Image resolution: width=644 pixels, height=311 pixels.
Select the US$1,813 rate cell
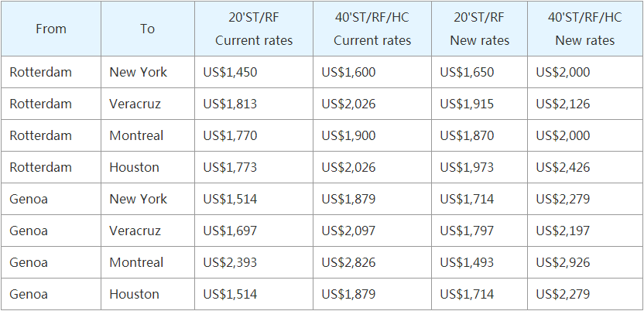230,104
